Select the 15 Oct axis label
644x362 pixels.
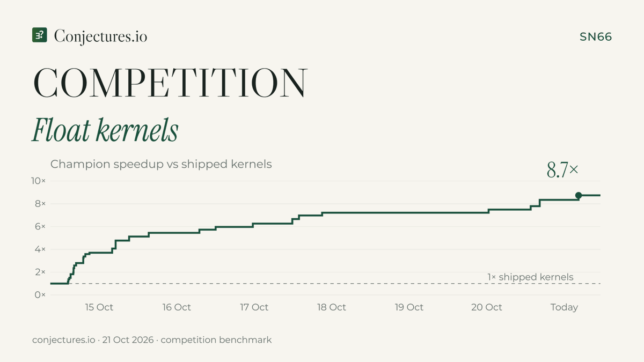pos(99,307)
